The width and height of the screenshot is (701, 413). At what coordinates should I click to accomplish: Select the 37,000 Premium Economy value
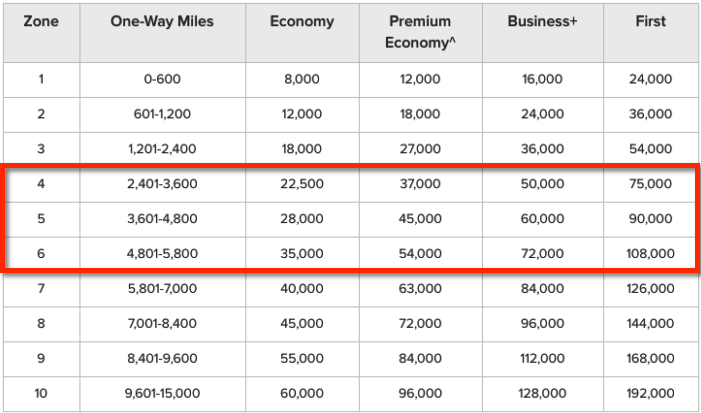click(421, 184)
